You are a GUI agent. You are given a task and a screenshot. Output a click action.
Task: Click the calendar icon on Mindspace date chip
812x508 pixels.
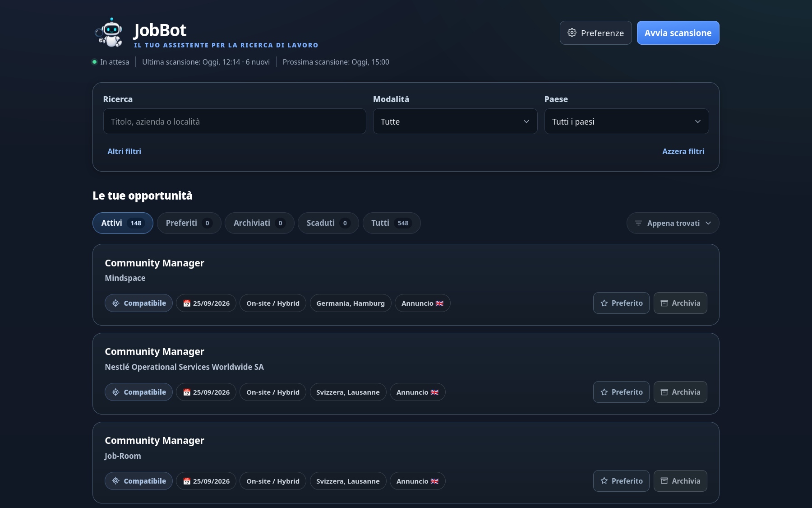[x=187, y=303]
